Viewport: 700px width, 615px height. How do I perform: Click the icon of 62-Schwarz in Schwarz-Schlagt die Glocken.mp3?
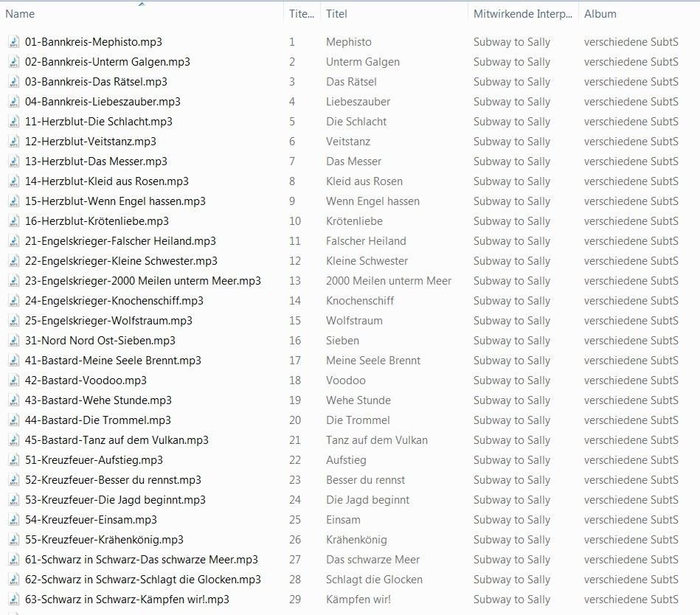pos(14,580)
